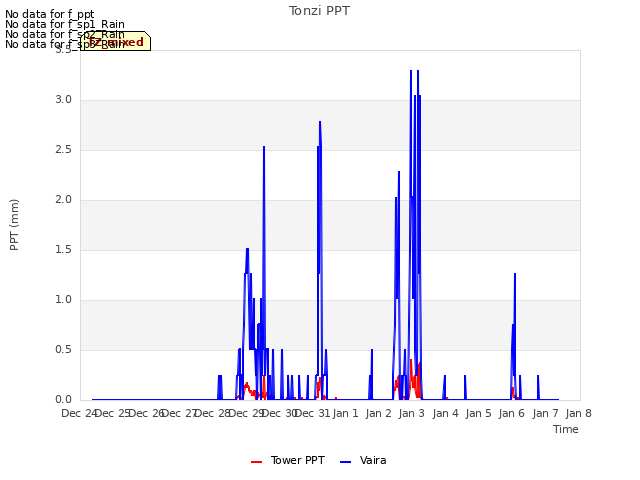Select the Tower PPT legend label
The image size is (640, 480).
tap(298, 460)
